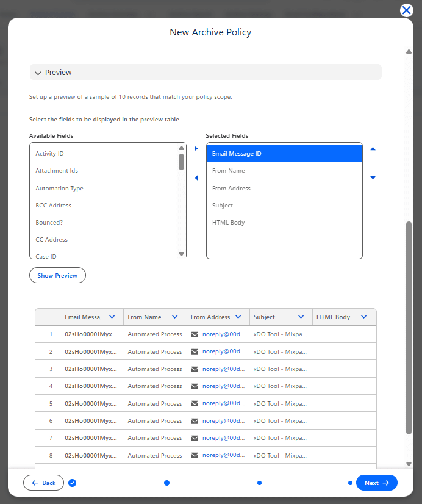Click the third step progress dot
Screen dimensions: 422x504
coord(260,483)
